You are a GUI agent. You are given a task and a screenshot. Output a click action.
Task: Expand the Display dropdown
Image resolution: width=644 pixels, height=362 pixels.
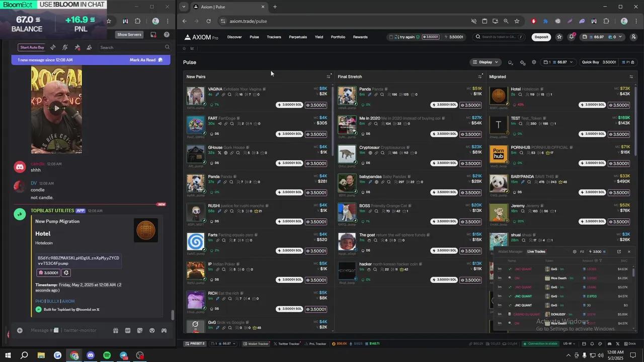point(485,62)
